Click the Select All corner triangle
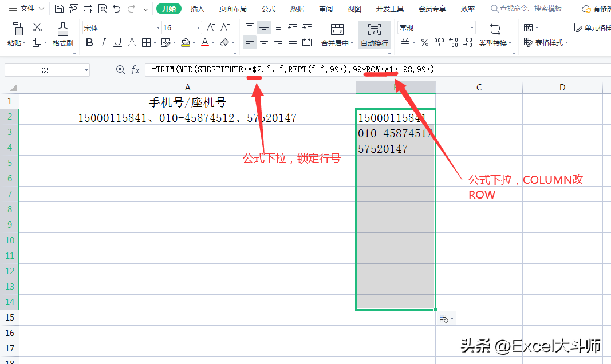Image resolution: width=611 pixels, height=364 pixels. (13, 88)
